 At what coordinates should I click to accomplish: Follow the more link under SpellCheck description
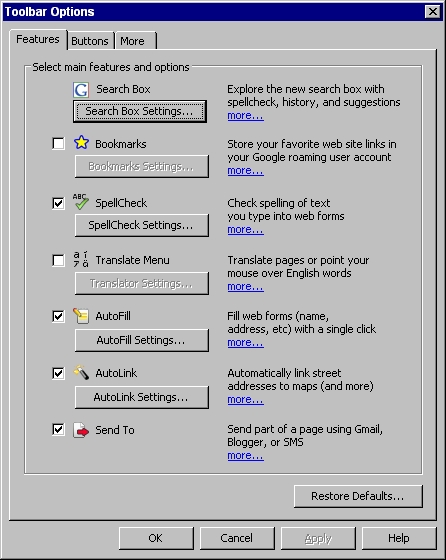[245, 229]
